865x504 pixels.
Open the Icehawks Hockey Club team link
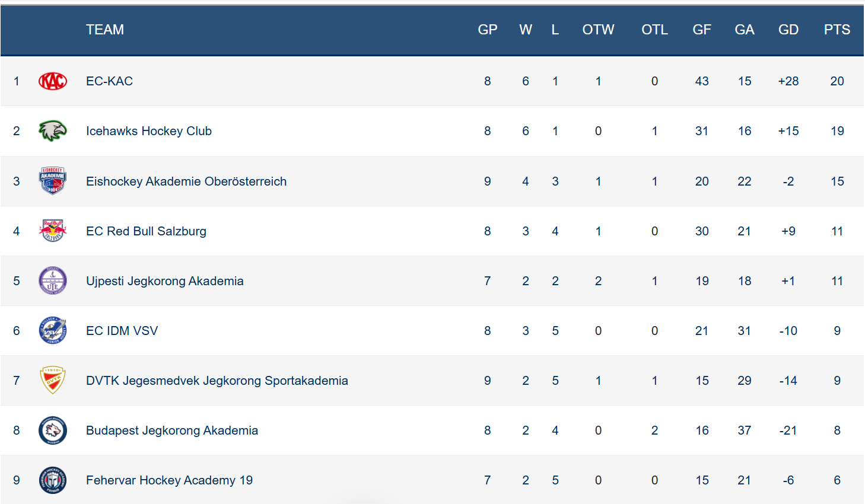click(x=149, y=131)
